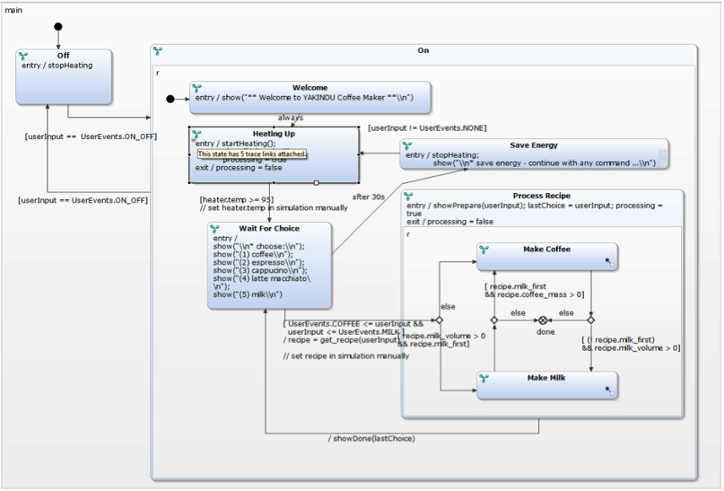Click the trace icon in Welcome state
Image resolution: width=724 pixels, height=491 pixels.
pyautogui.click(x=197, y=88)
